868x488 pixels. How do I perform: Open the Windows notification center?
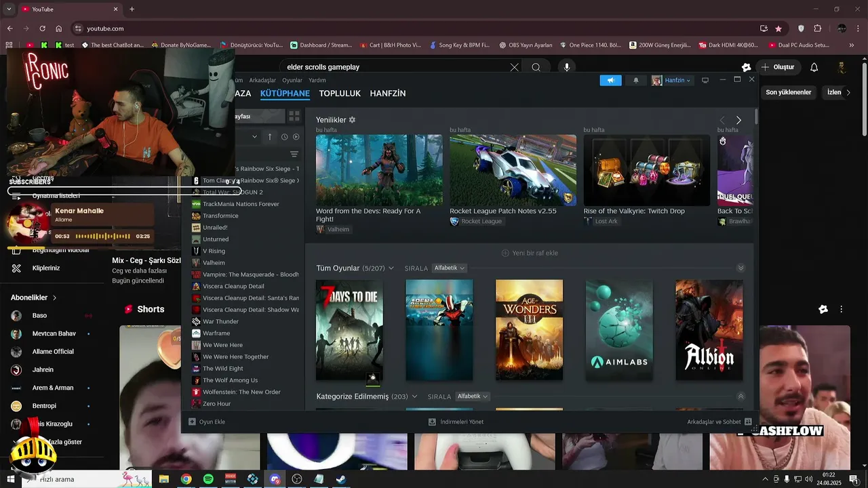854,479
